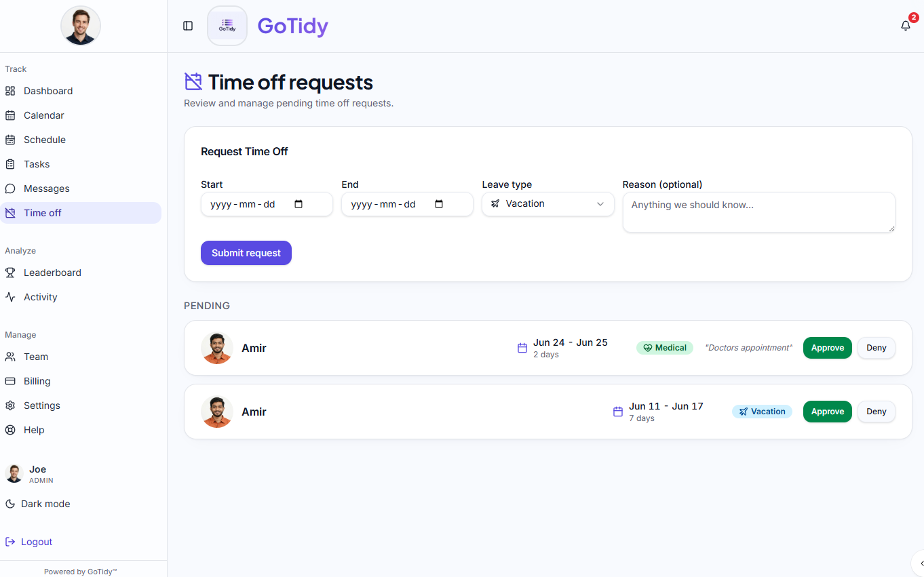Viewport: 924px width, 577px height.
Task: Click the Reason text area
Action: [x=759, y=212]
